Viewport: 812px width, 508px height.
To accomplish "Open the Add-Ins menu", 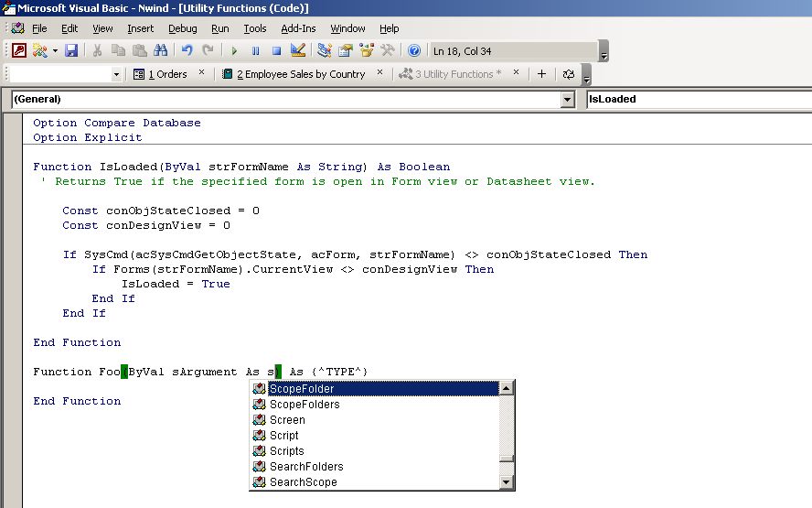I will click(x=298, y=28).
